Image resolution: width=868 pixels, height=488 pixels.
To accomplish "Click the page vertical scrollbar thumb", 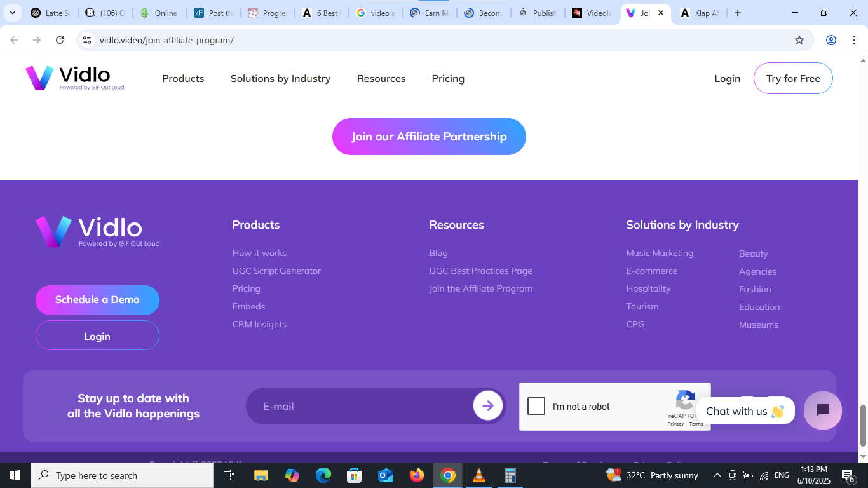I will 863,425.
